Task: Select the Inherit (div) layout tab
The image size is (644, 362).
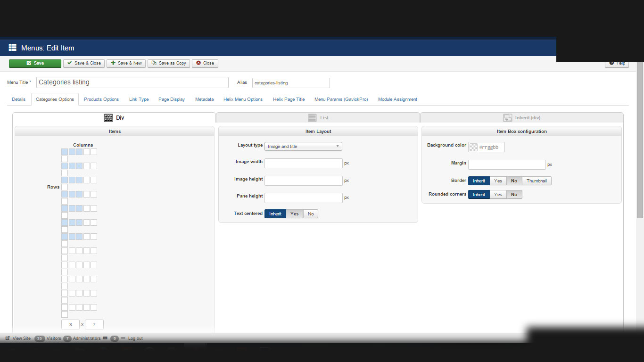Action: [x=522, y=118]
